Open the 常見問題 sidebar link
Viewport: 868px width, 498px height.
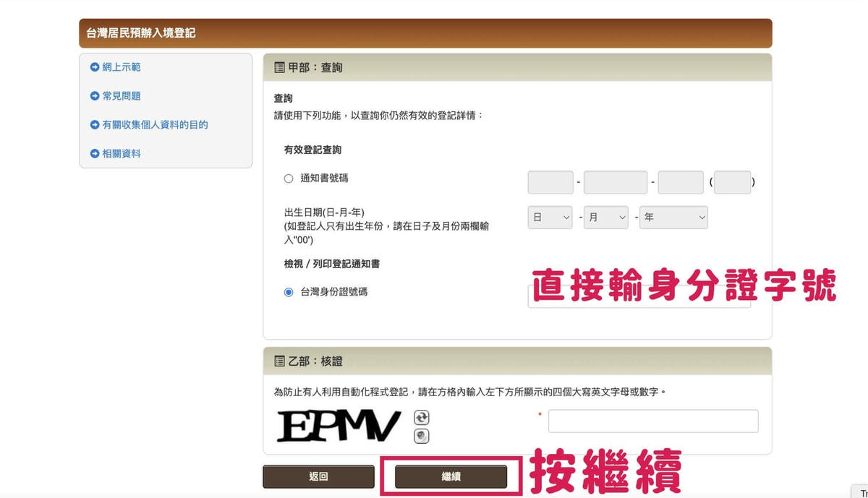(122, 96)
